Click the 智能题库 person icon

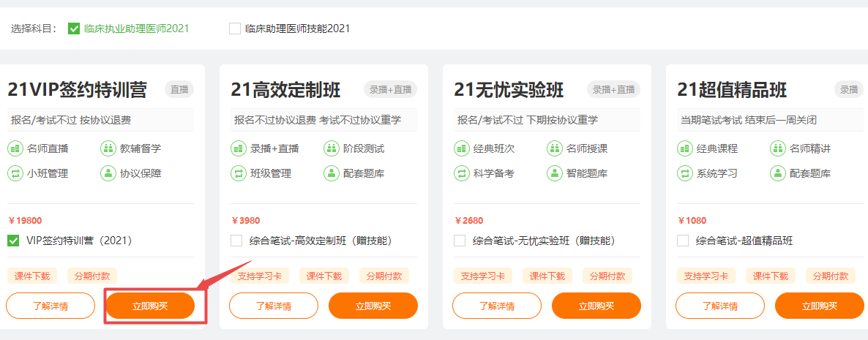[555, 173]
